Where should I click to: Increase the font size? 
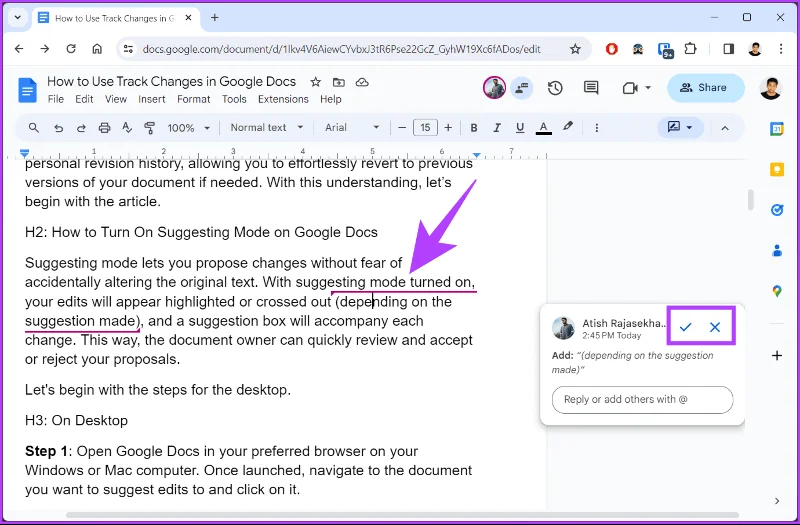[x=448, y=128]
